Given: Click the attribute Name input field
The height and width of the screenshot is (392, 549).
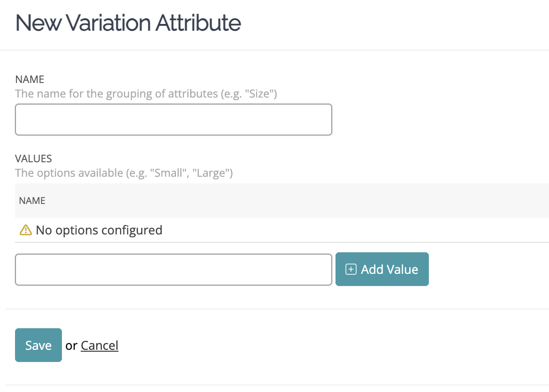Looking at the screenshot, I should point(173,120).
